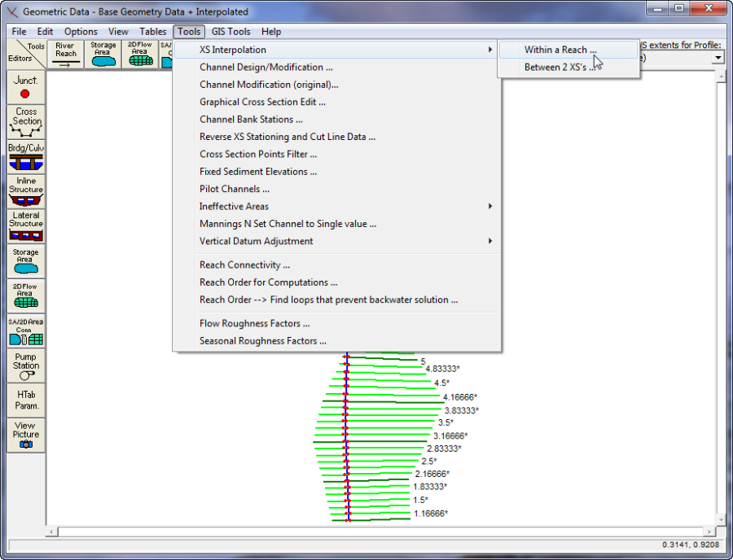The height and width of the screenshot is (560, 733).
Task: Open the Cross Section editor
Action: coord(25,121)
